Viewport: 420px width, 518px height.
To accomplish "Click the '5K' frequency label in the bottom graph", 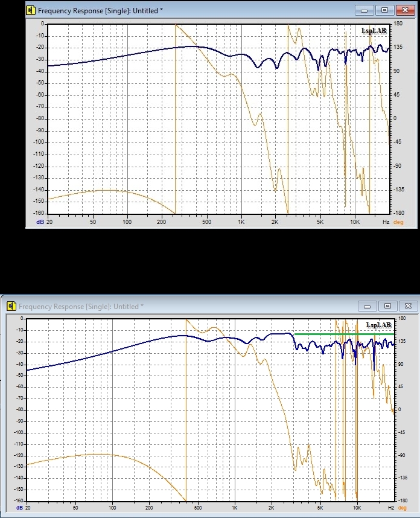I will tap(320, 508).
